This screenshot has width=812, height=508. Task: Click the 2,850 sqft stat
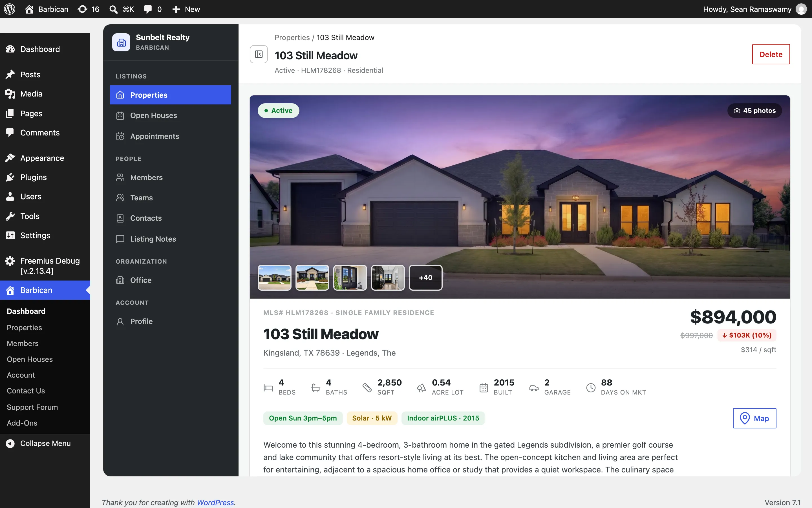tap(382, 387)
